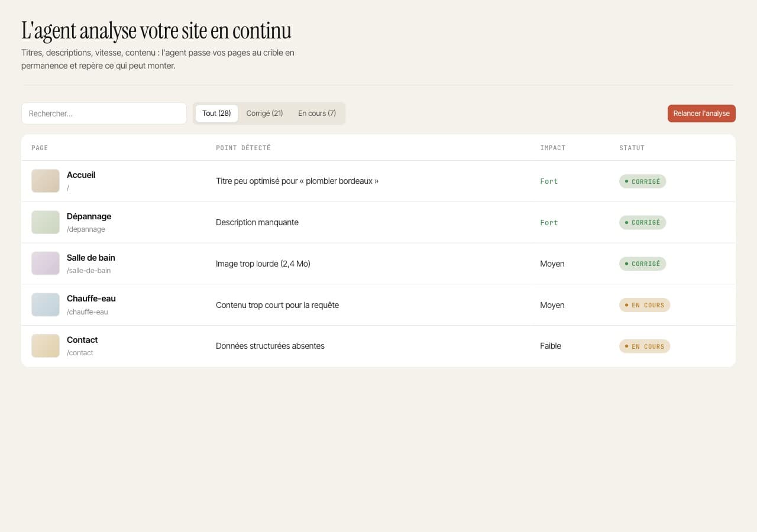Viewport: 757px width, 532px height.
Task: Show the En cours (7) tab
Action: [x=317, y=113]
